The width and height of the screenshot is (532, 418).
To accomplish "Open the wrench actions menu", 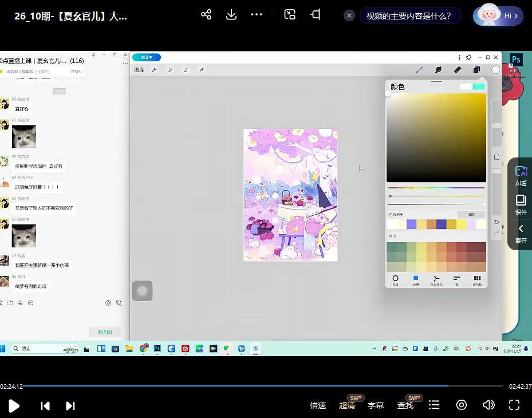I will (154, 70).
